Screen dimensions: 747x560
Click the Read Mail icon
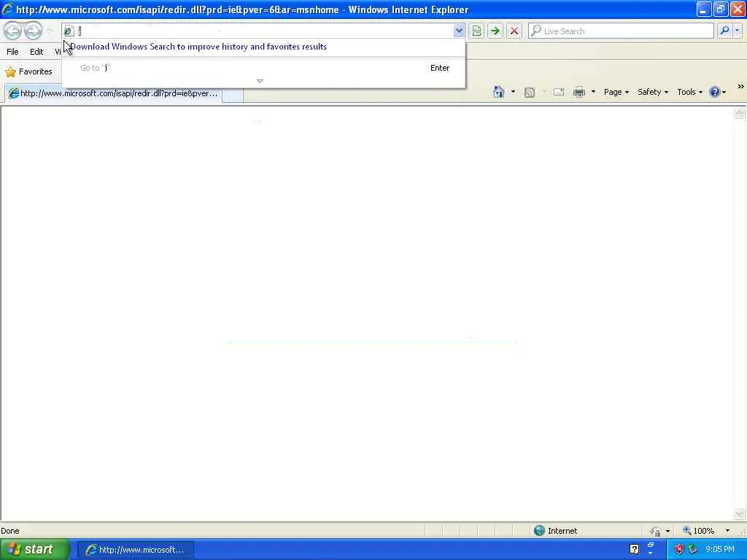tap(559, 92)
